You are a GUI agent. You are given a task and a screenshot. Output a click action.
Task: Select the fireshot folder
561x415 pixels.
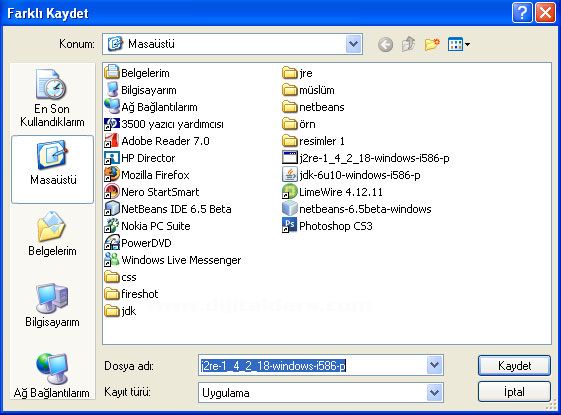coord(131,294)
